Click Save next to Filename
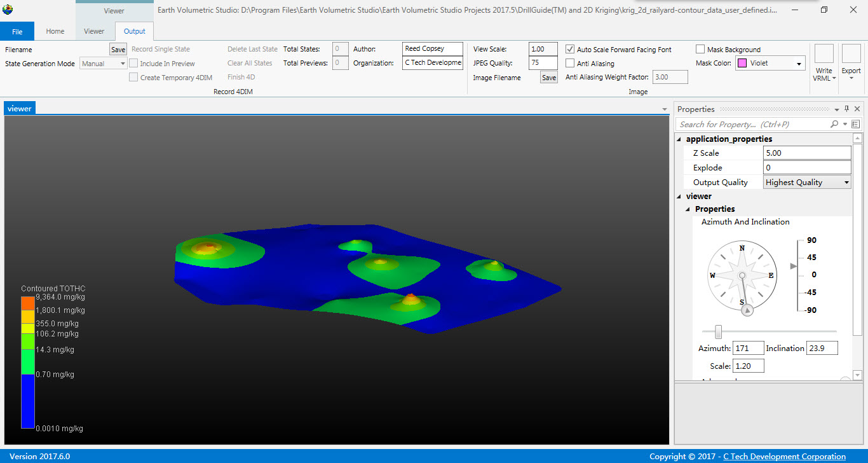Screen dimensions: 868x463 118,49
